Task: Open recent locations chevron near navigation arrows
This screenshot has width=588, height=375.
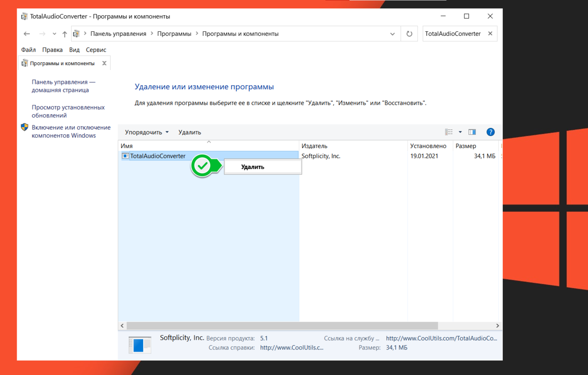Action: 54,34
